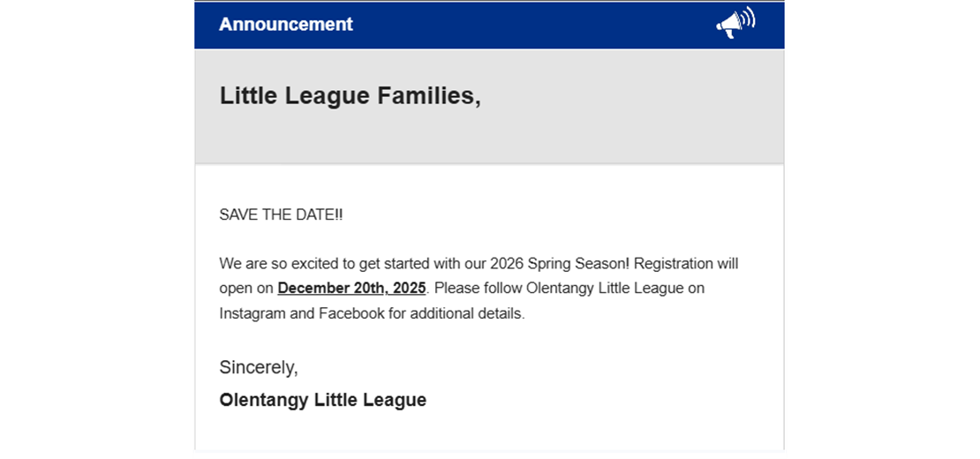Click the word "Facebook" in the message
The width and height of the screenshot is (980, 459).
pyautogui.click(x=351, y=313)
